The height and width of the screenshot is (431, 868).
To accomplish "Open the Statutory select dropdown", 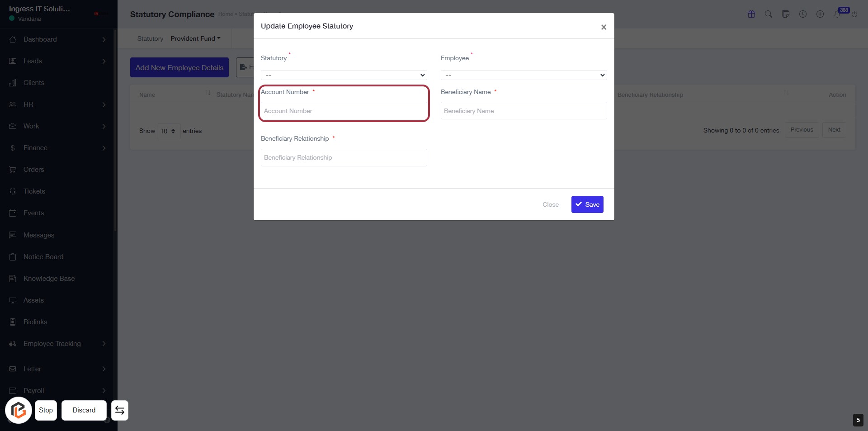I will [344, 75].
